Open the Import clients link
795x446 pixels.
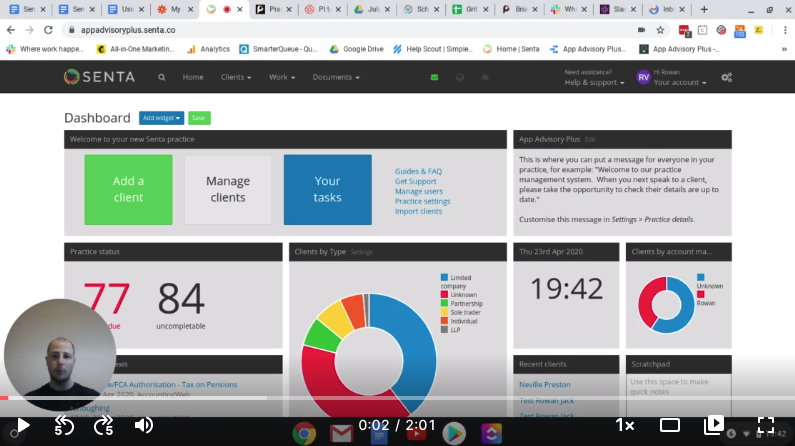tap(418, 211)
